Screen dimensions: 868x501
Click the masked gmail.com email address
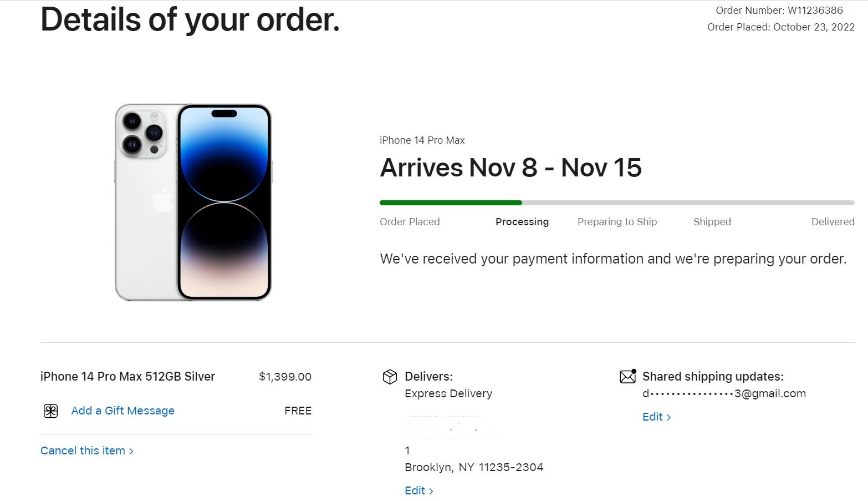(724, 393)
